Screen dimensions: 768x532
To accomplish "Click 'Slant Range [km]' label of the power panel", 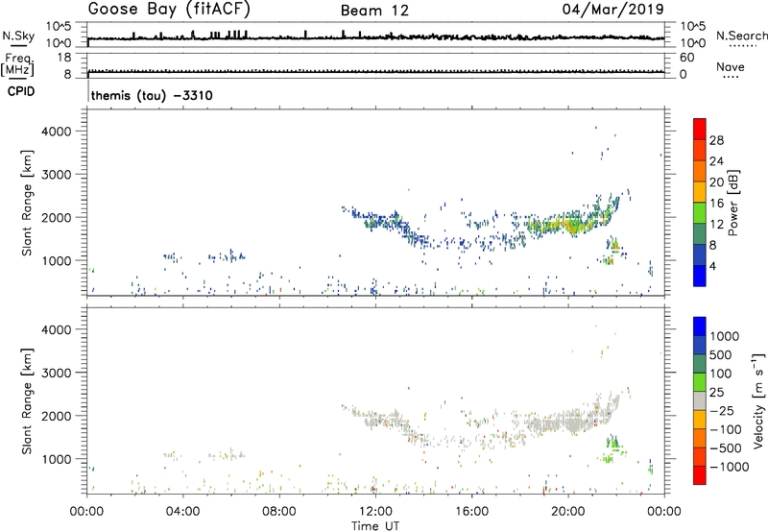I will (x=27, y=203).
